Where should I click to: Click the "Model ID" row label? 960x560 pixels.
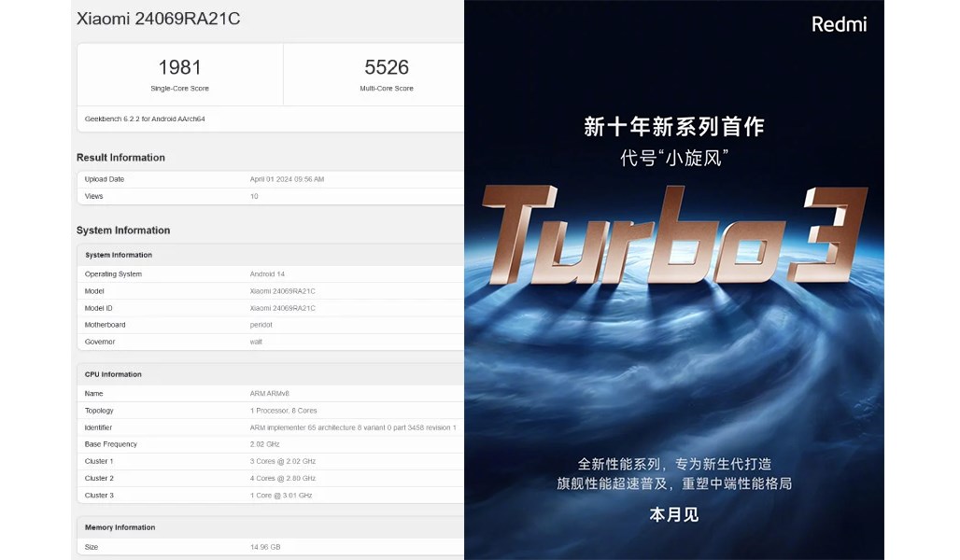coord(99,308)
